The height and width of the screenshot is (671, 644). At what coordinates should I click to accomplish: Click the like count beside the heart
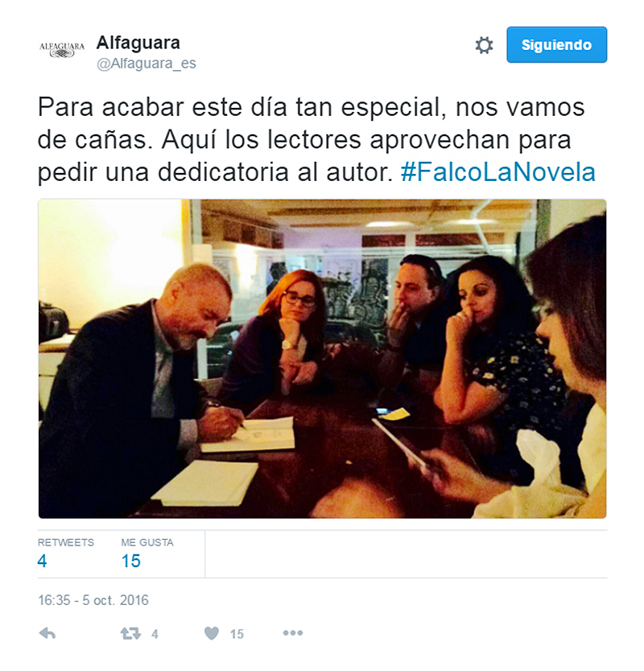point(237,634)
